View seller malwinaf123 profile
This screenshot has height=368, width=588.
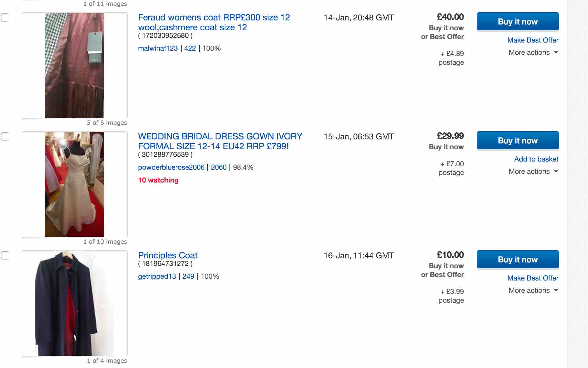pos(158,48)
